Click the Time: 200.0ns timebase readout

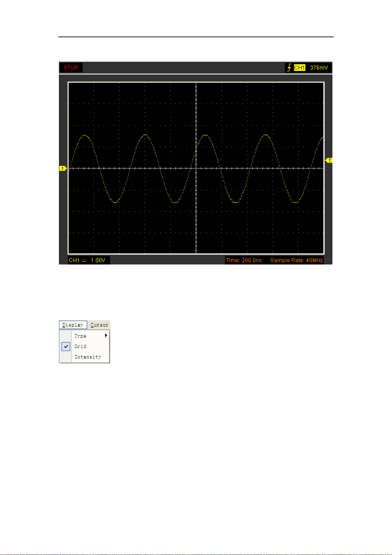coord(244,260)
